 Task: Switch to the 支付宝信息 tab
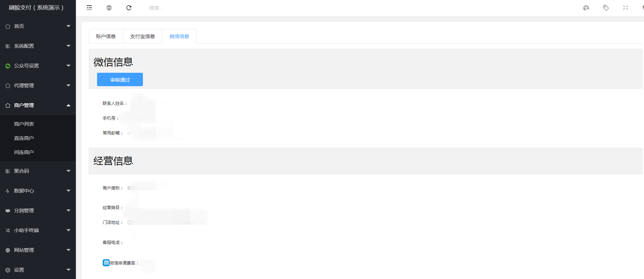click(x=143, y=36)
